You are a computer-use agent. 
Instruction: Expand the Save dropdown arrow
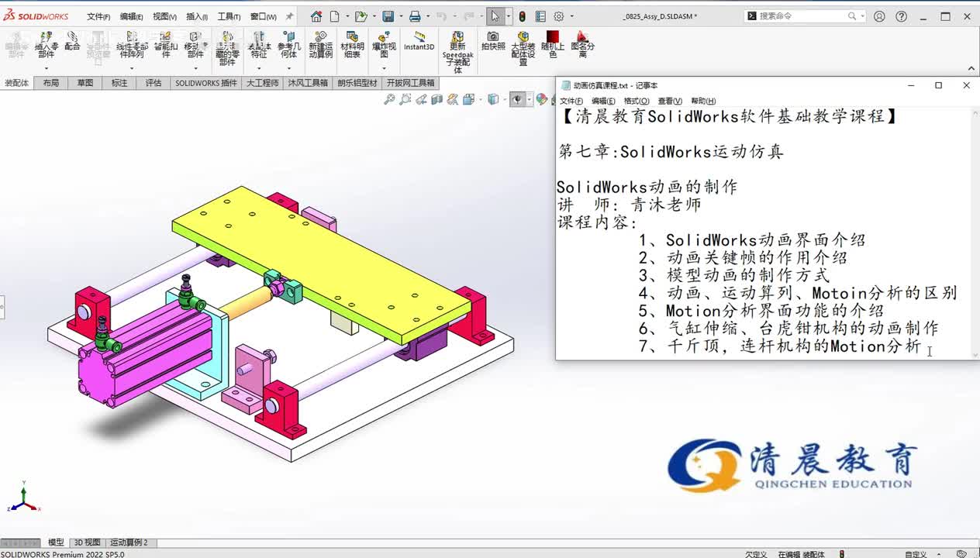point(400,17)
